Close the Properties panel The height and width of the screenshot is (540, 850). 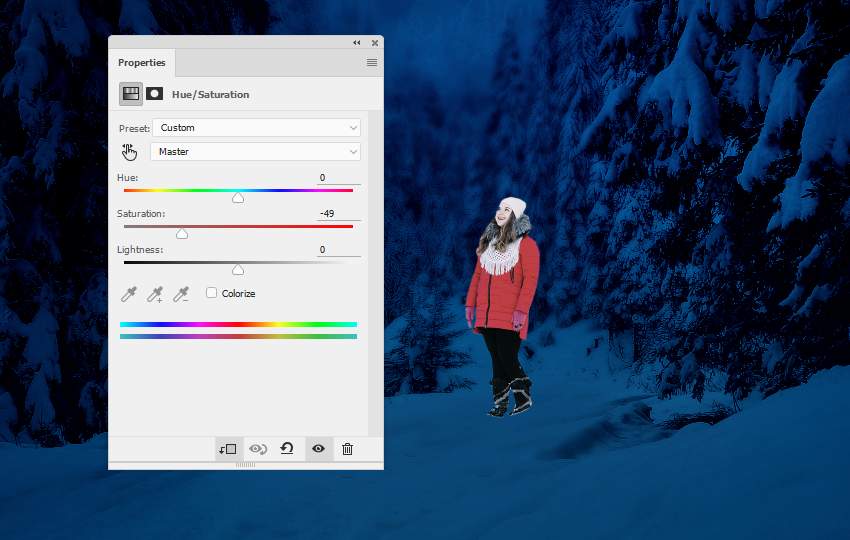coord(375,42)
